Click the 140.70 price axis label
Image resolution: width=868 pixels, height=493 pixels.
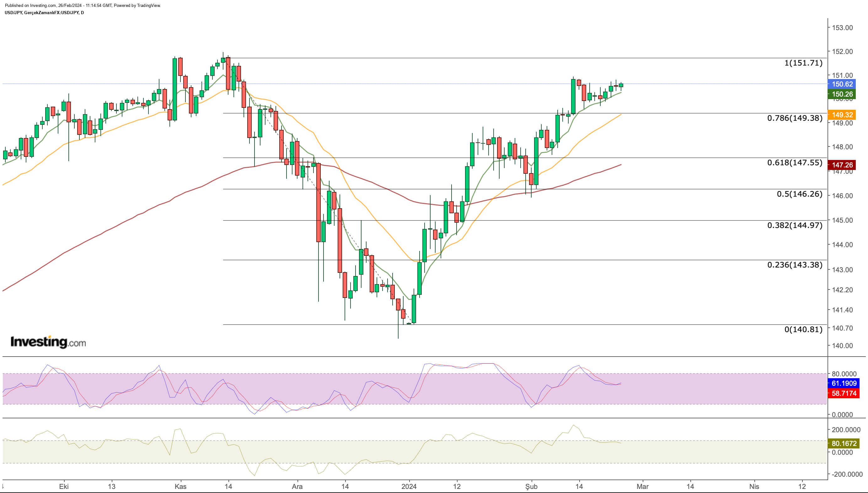[842, 328]
